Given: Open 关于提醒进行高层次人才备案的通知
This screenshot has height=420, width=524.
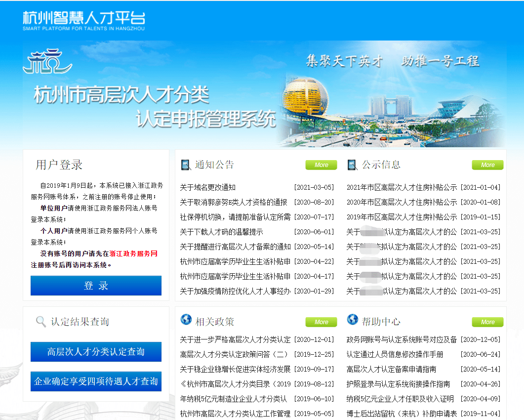Looking at the screenshot, I should (235, 247).
